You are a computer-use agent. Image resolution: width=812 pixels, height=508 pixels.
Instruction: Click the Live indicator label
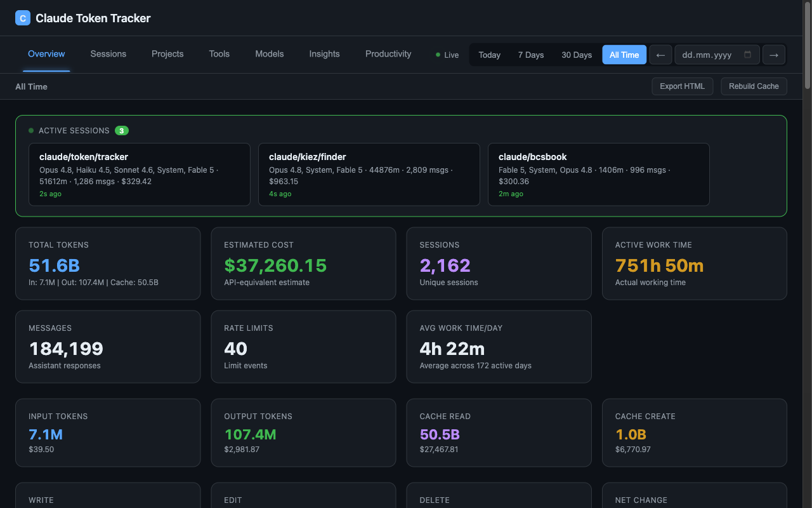(452, 55)
